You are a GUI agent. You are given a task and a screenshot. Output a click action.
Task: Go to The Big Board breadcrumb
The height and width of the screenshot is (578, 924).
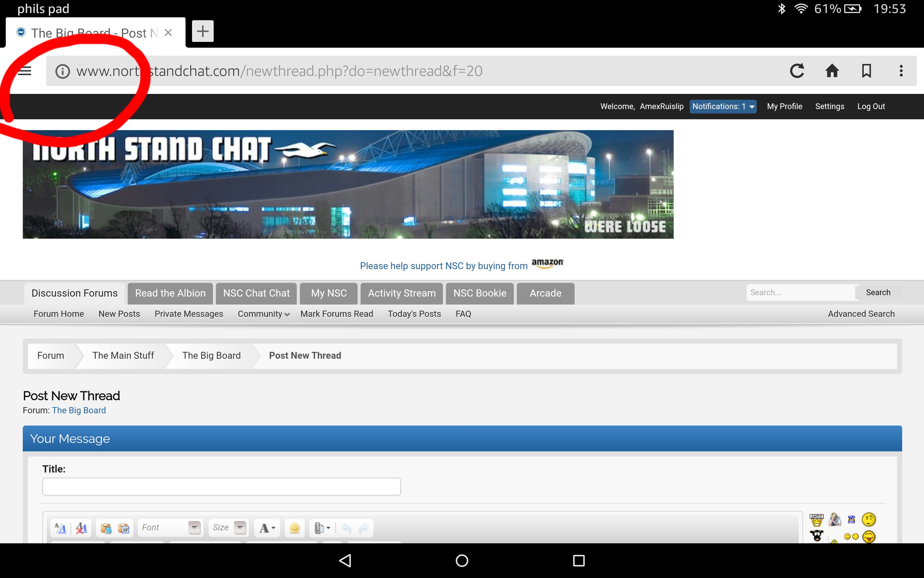pyautogui.click(x=212, y=355)
